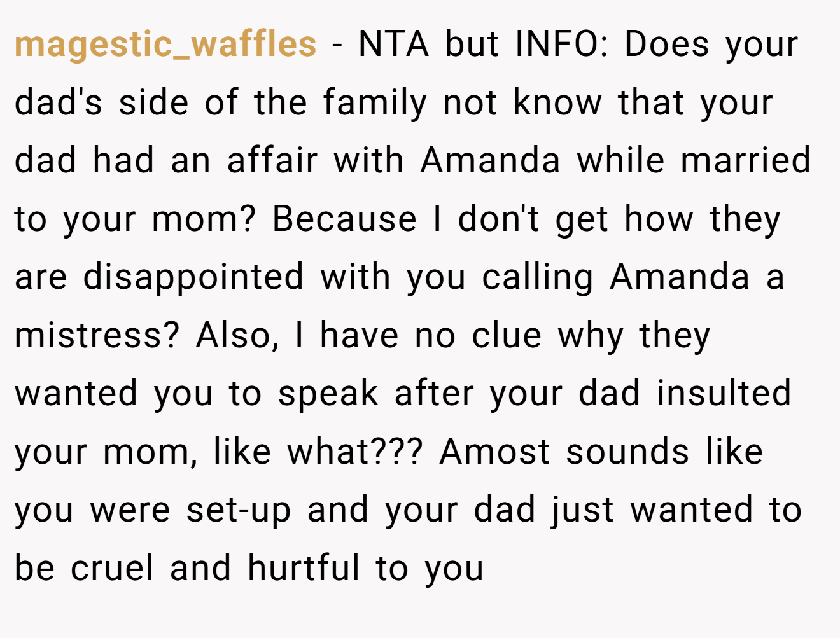Viewport: 840px width, 638px height.
Task: Select the word "disappointed" in the comment
Action: tap(193, 279)
